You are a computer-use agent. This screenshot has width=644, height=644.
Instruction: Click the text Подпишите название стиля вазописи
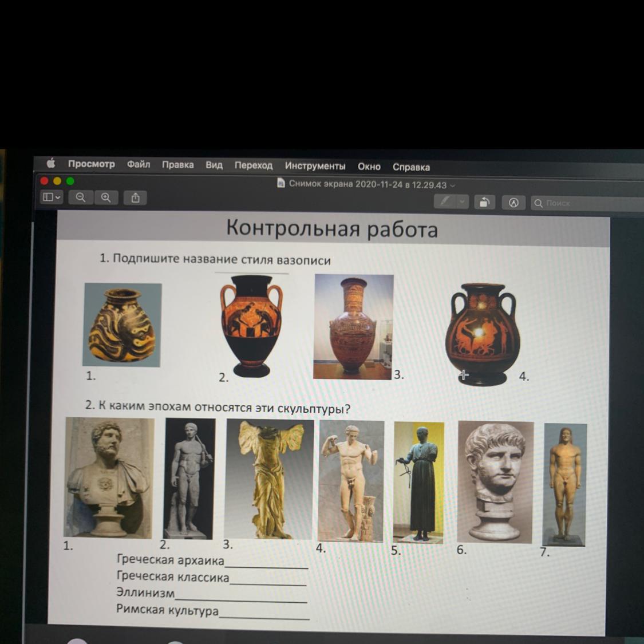222,259
